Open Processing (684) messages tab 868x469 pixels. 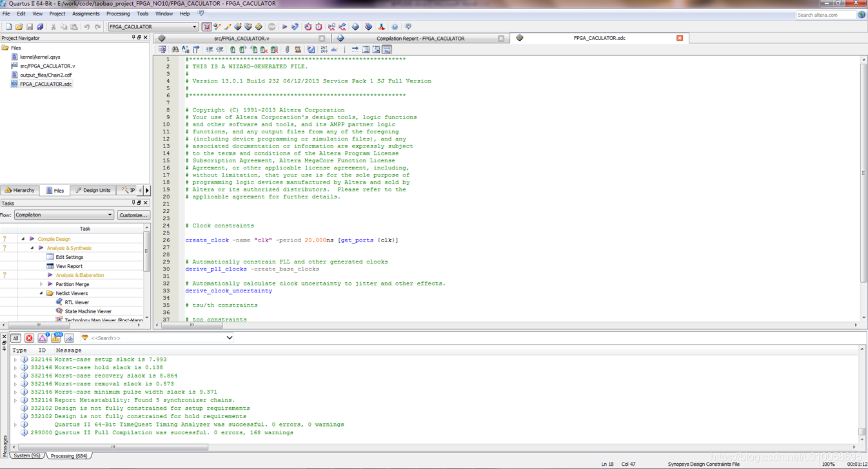point(69,456)
